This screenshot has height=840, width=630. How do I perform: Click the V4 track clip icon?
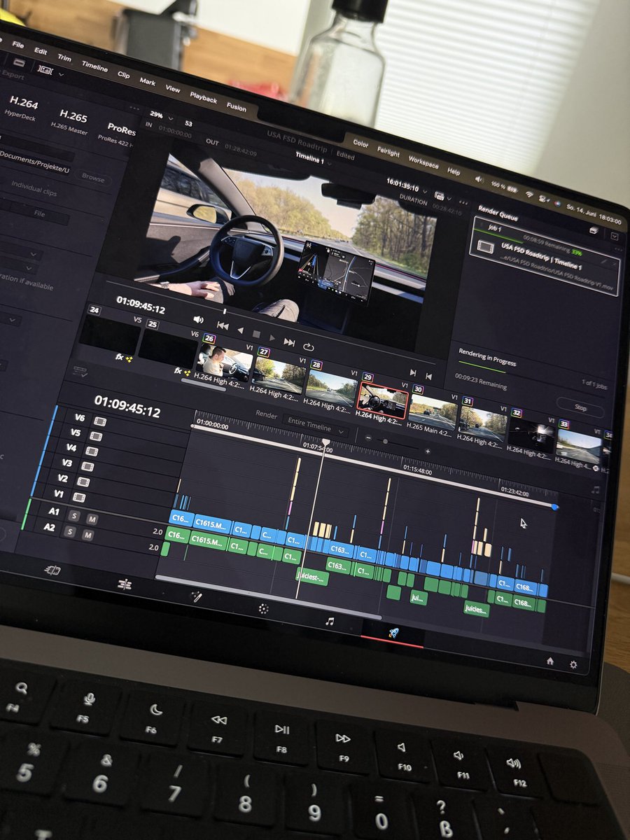click(x=92, y=451)
